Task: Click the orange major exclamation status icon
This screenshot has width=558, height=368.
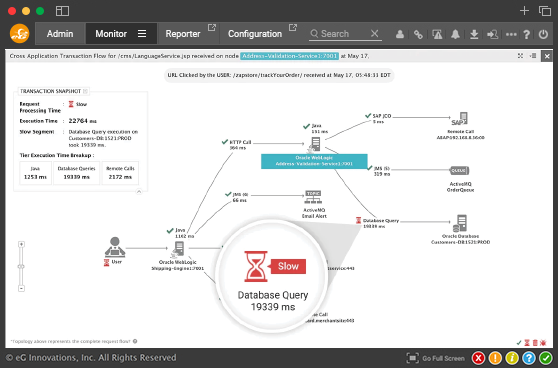Action: coord(495,358)
